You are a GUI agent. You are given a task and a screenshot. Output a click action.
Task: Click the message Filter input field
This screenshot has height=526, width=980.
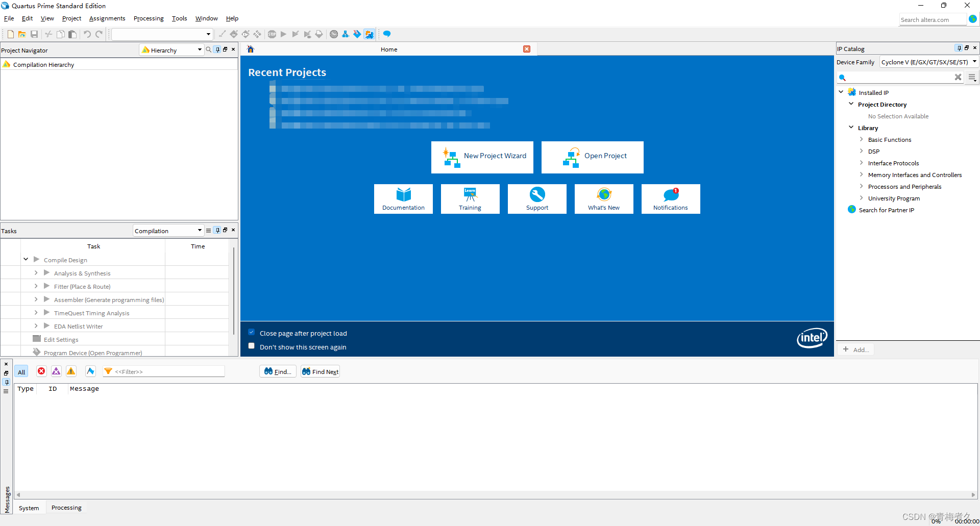[x=168, y=371]
